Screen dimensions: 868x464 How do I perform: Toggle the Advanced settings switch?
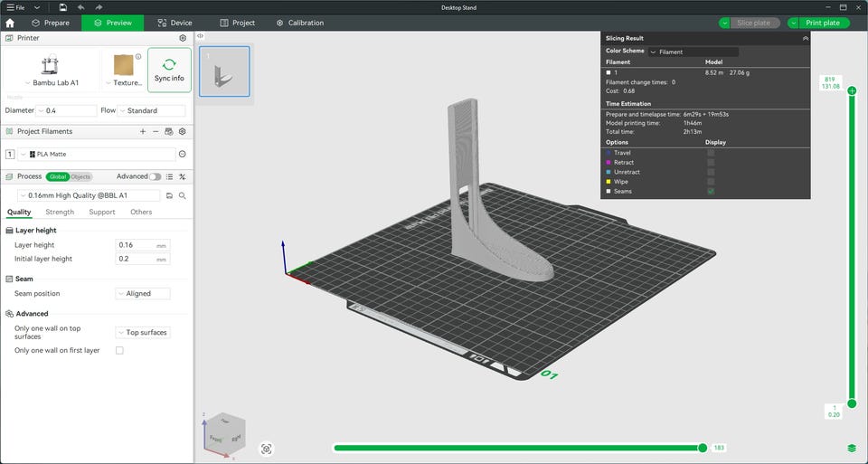click(156, 177)
